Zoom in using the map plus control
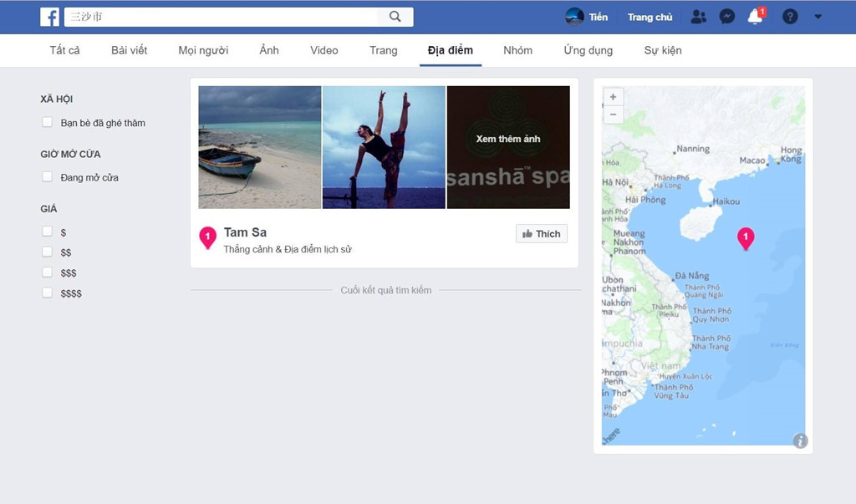The width and height of the screenshot is (856, 504). [613, 97]
